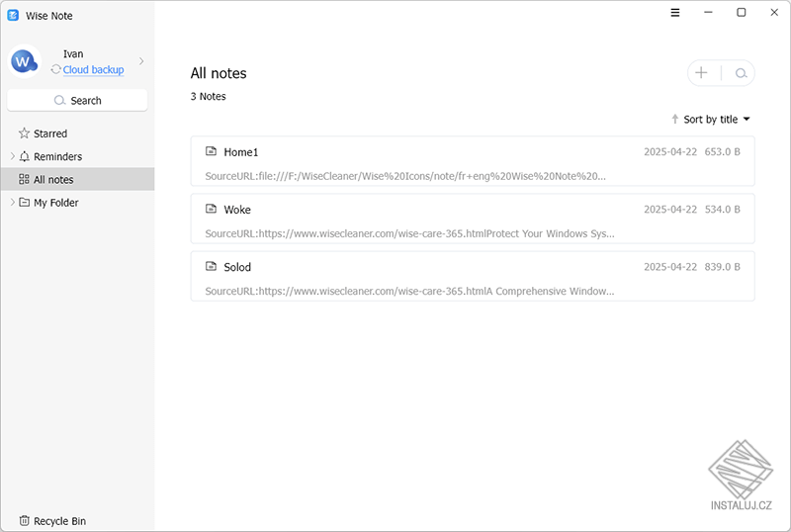Close the Wise Note window
This screenshot has width=791, height=532.
pyautogui.click(x=774, y=12)
